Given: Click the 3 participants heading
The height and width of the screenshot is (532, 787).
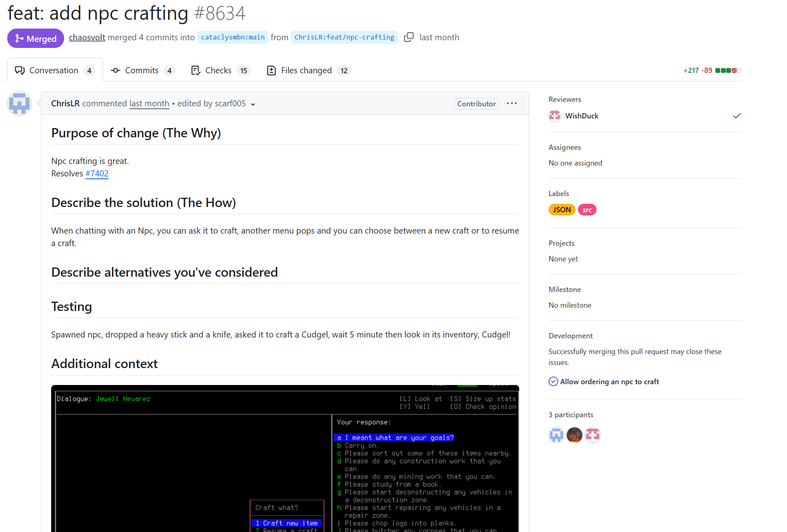Looking at the screenshot, I should (x=571, y=414).
